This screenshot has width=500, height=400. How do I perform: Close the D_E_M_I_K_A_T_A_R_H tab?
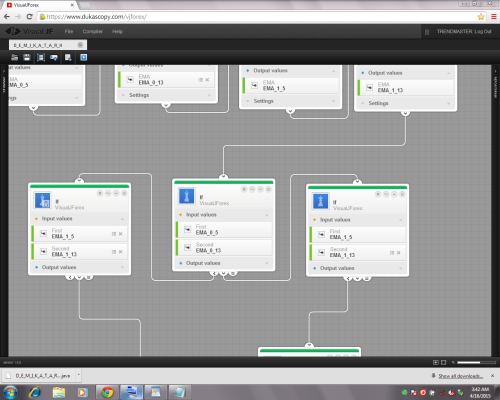80,45
